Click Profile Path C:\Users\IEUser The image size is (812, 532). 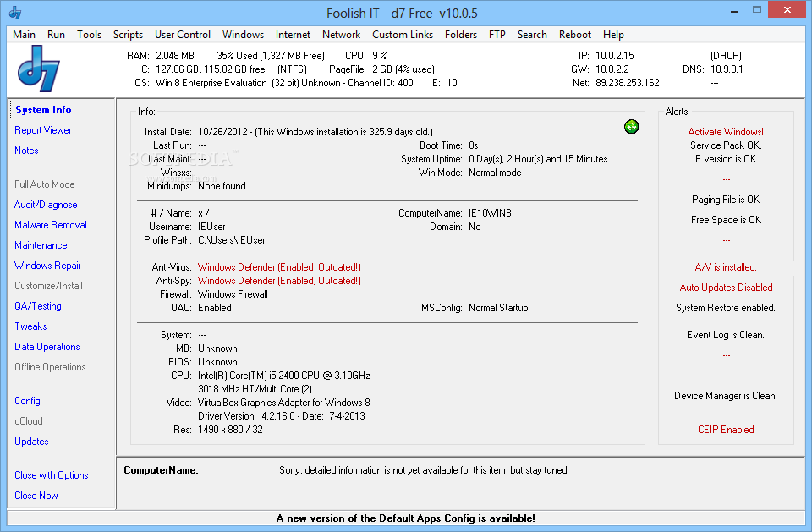click(x=232, y=240)
